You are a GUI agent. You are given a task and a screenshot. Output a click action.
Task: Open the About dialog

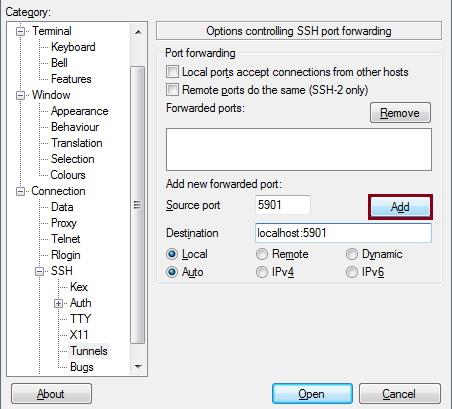click(51, 394)
